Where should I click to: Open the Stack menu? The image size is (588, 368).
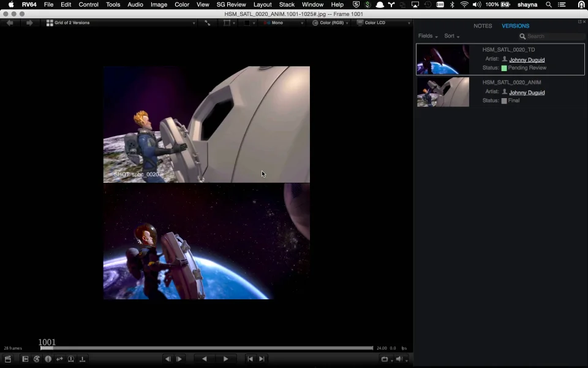coord(287,4)
